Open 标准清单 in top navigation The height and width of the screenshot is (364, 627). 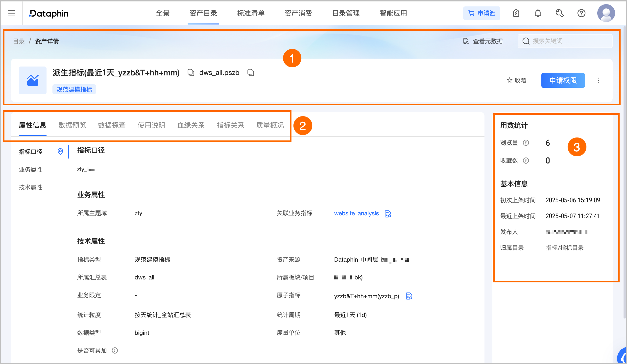point(251,13)
